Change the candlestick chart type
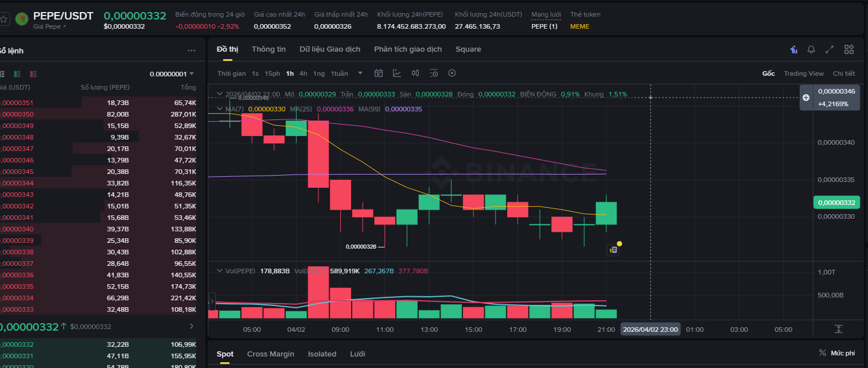 click(415, 73)
